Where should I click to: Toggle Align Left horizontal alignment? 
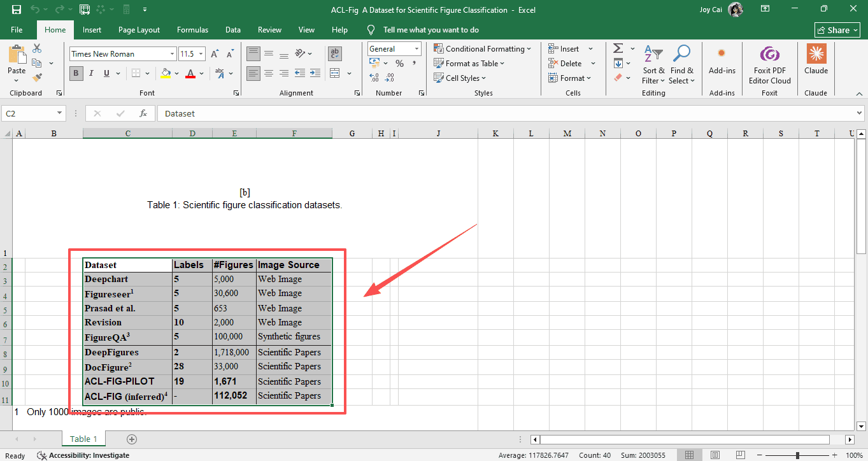253,73
